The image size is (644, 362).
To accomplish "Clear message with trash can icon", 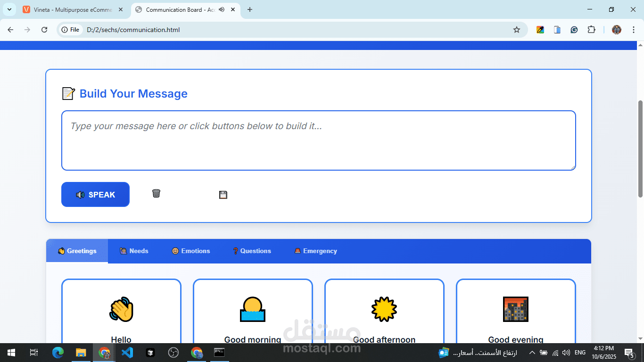I will point(156,193).
